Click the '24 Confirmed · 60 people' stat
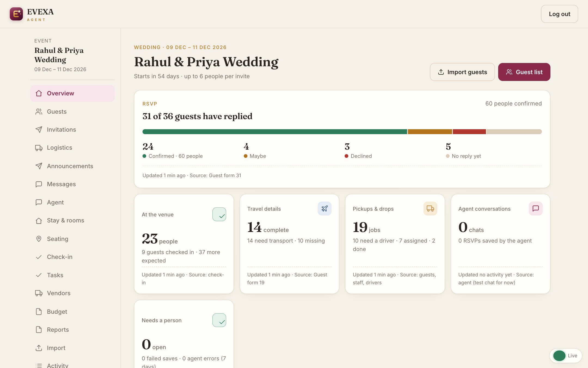 173,150
